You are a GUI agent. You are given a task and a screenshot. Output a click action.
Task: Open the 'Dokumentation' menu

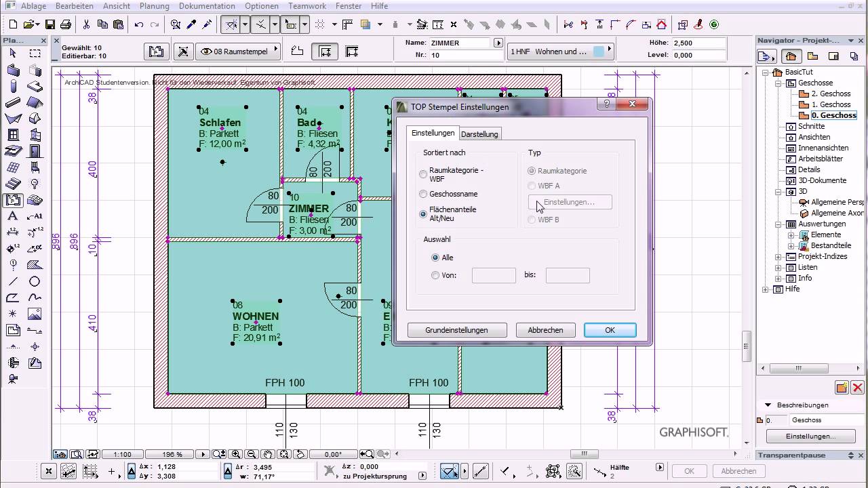tap(207, 6)
